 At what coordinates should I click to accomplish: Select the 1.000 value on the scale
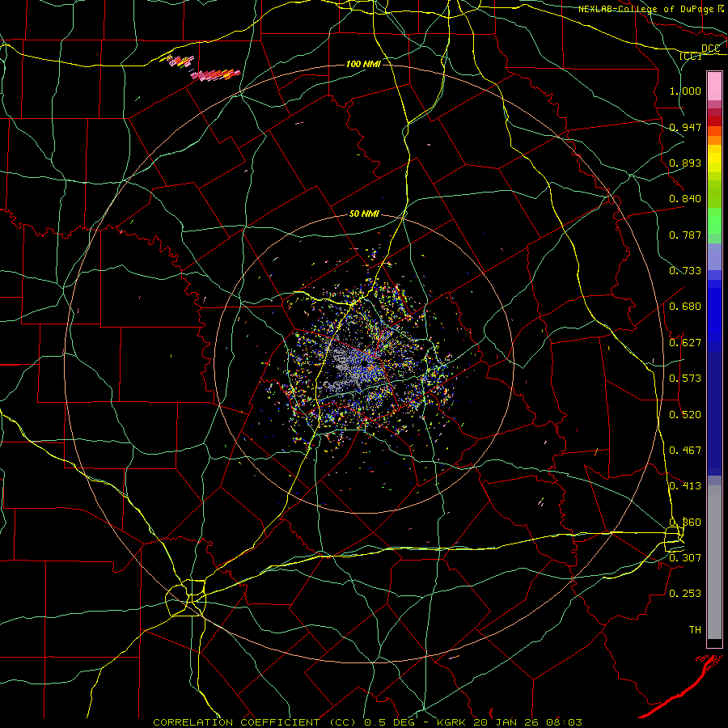click(685, 91)
